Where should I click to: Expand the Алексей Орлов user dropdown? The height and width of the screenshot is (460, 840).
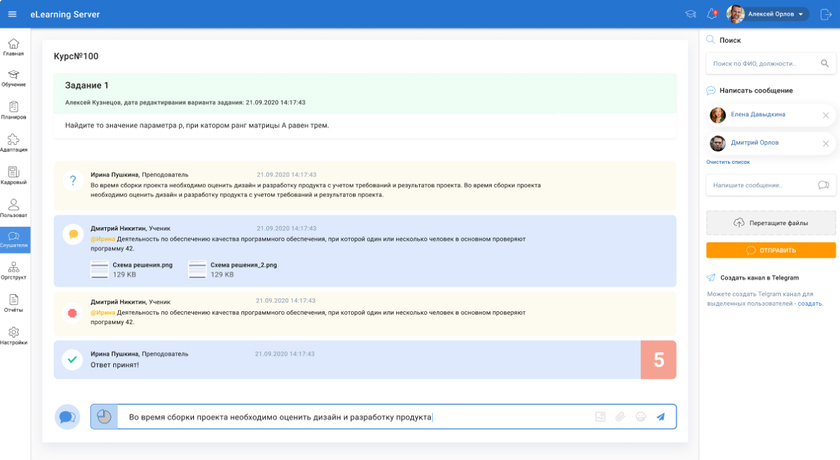click(801, 14)
